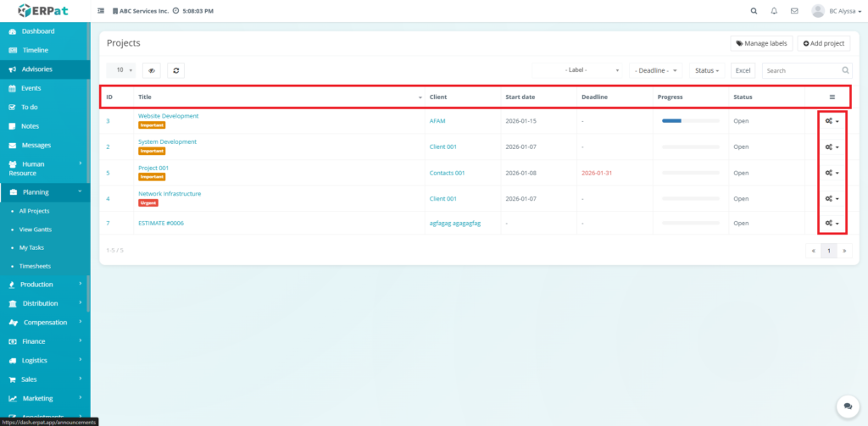Toggle column visibility with the eye icon

(x=151, y=70)
